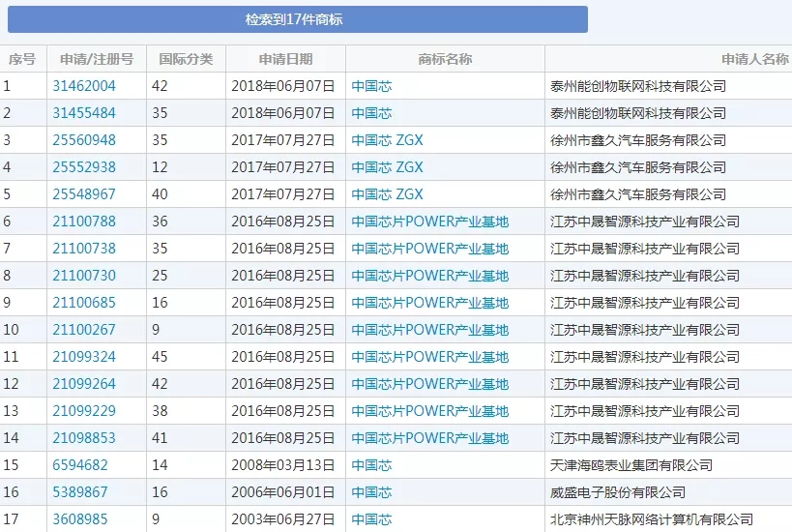The height and width of the screenshot is (532, 792).
Task: Open application number 3608985
Action: click(x=80, y=519)
